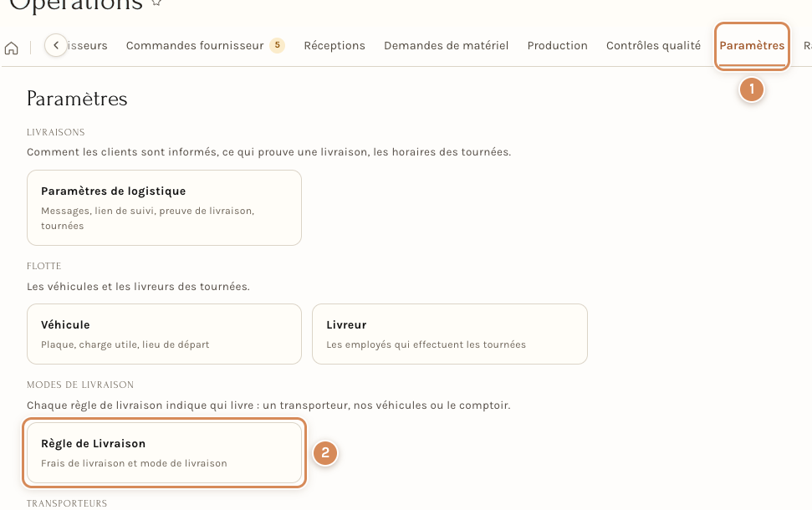Click the Paramètres page heading
812x510 pixels.
[77, 99]
